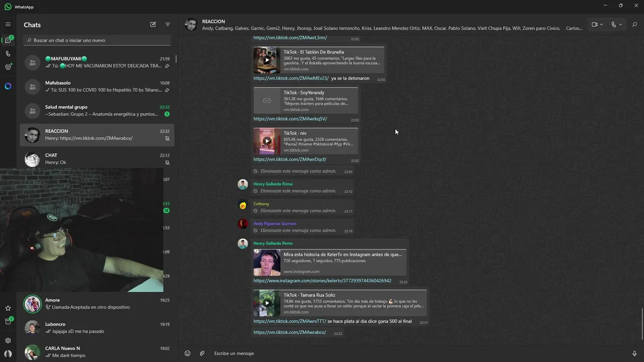Image resolution: width=644 pixels, height=362 pixels.
Task: Click the Escribe un mensaje field
Action: click(x=418, y=353)
